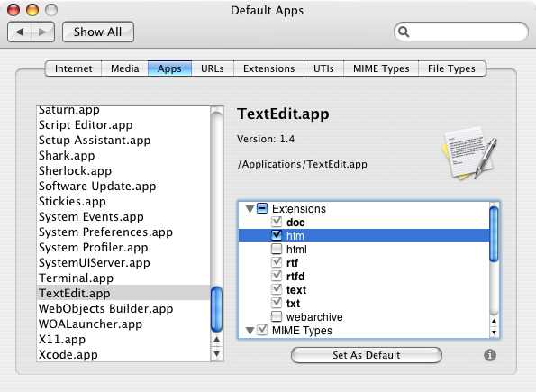Select Script Editor.app in the list

123,125
